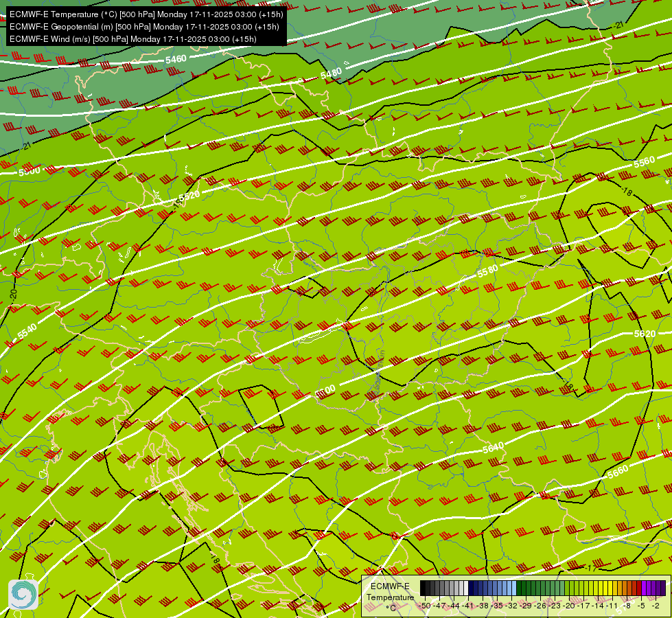
Task: Click the -2 value on the legend scale
Action: (x=656, y=606)
